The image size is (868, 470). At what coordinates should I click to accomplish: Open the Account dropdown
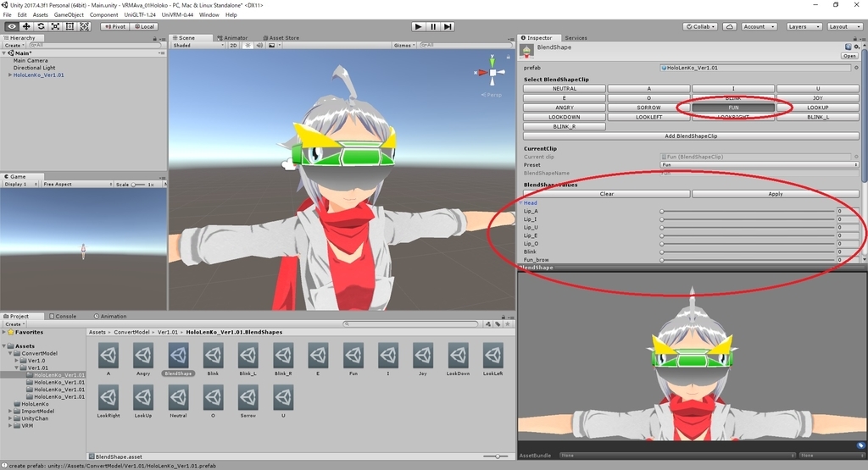point(759,26)
